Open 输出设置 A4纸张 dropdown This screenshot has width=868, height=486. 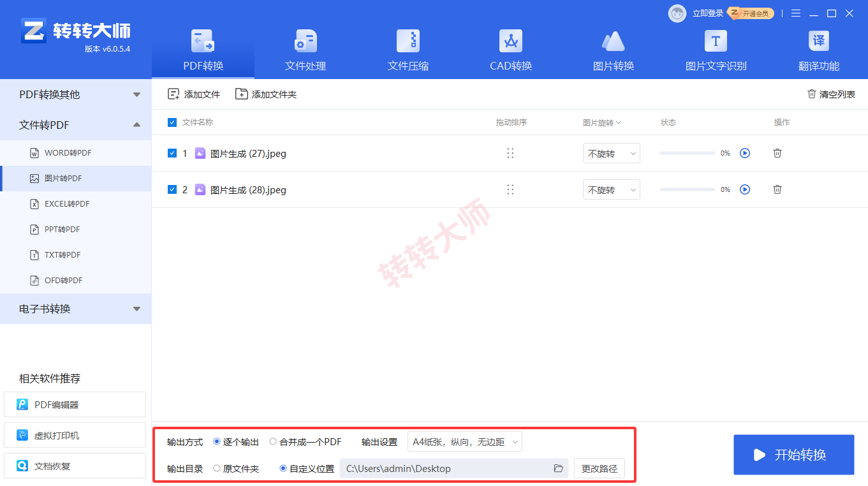[x=465, y=441]
